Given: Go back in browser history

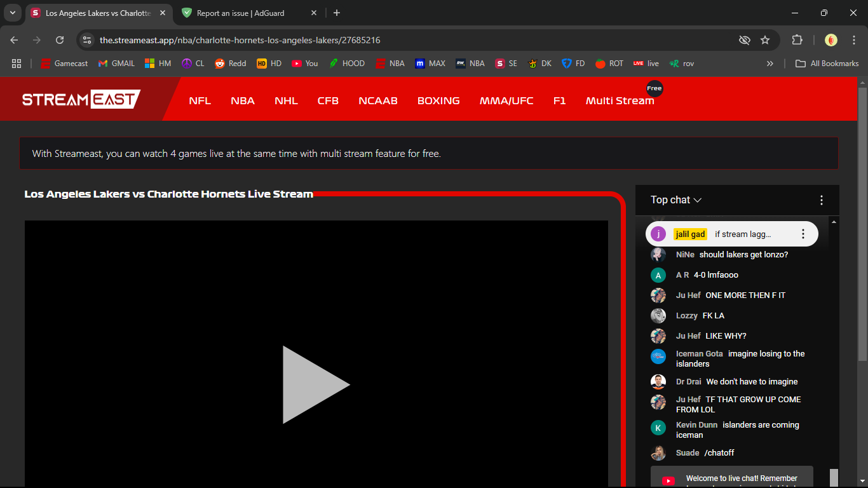Looking at the screenshot, I should pos(14,40).
